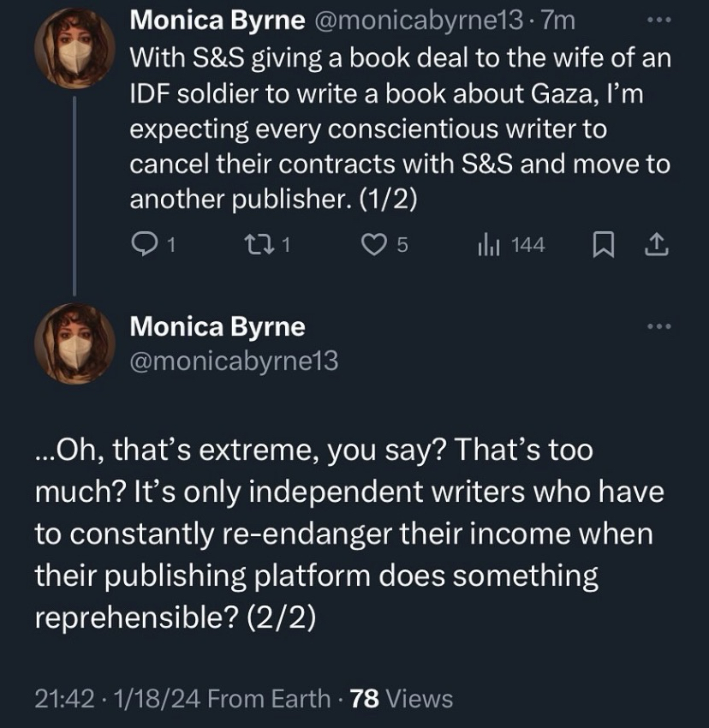Click the 144 views count on first tweet

point(527,245)
